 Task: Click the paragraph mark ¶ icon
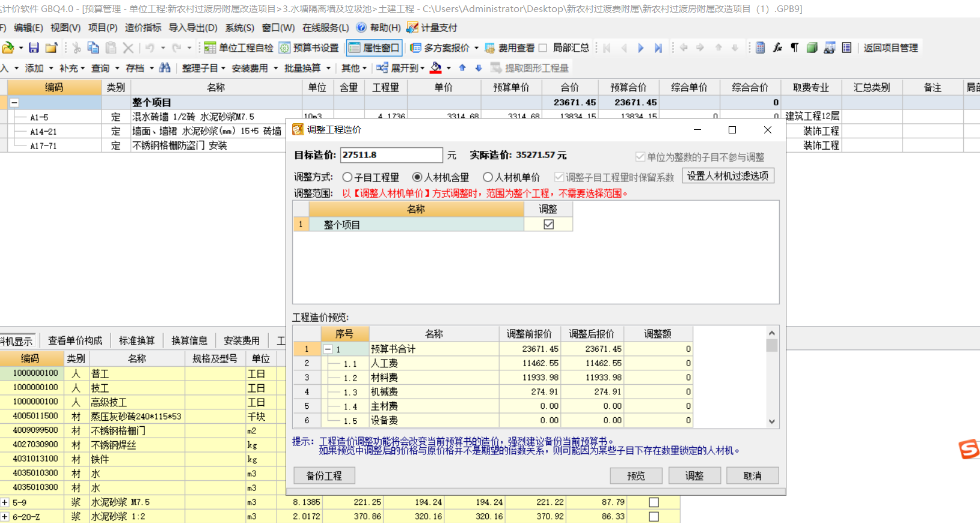[x=795, y=47]
